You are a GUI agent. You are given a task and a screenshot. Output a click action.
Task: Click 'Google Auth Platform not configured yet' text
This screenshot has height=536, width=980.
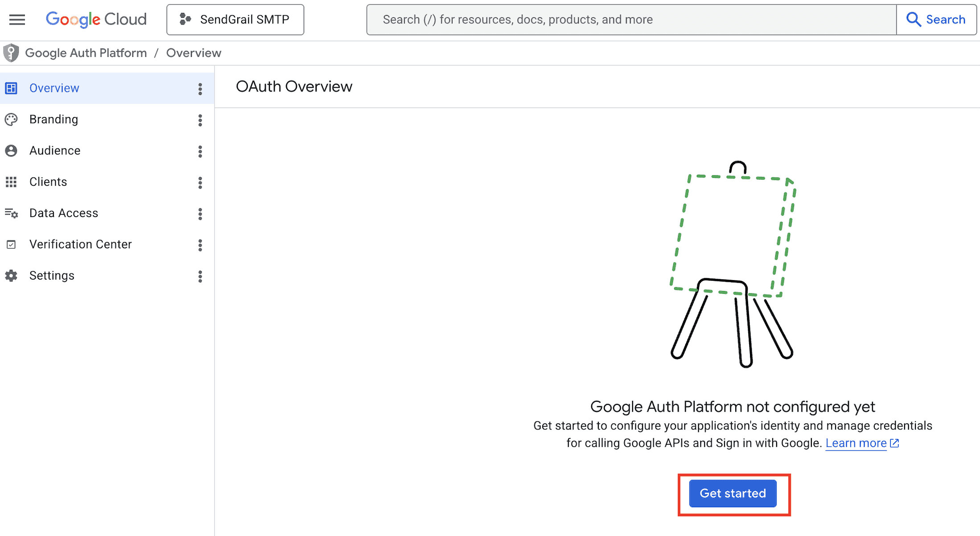click(x=733, y=406)
